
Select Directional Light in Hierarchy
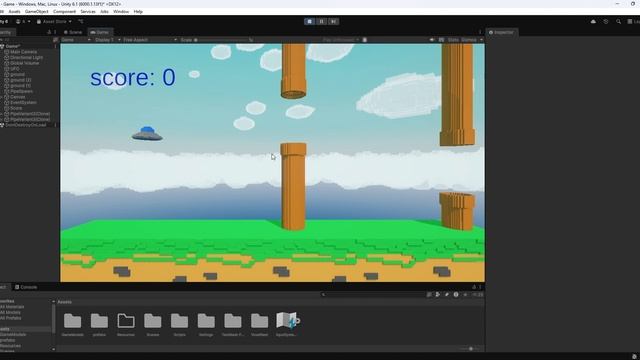coord(27,58)
